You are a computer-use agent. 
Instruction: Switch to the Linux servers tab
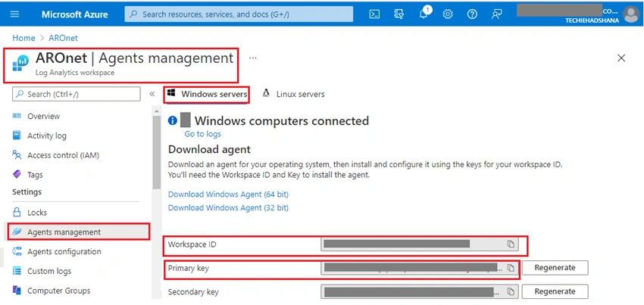pyautogui.click(x=294, y=94)
